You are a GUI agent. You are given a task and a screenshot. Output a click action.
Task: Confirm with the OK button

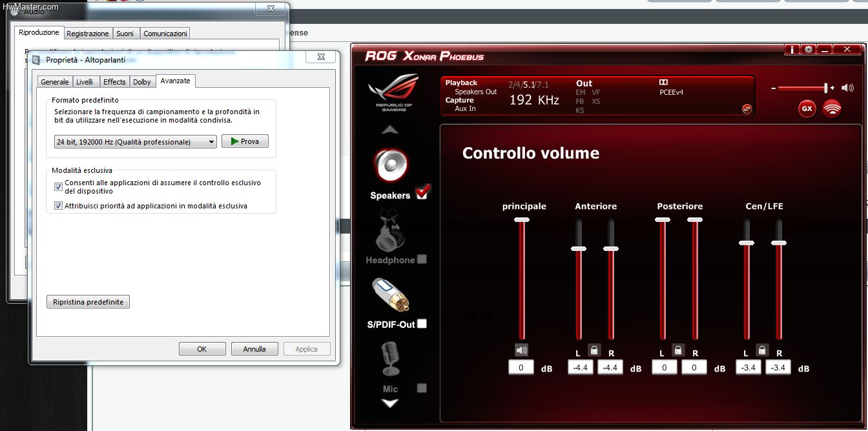(x=202, y=349)
